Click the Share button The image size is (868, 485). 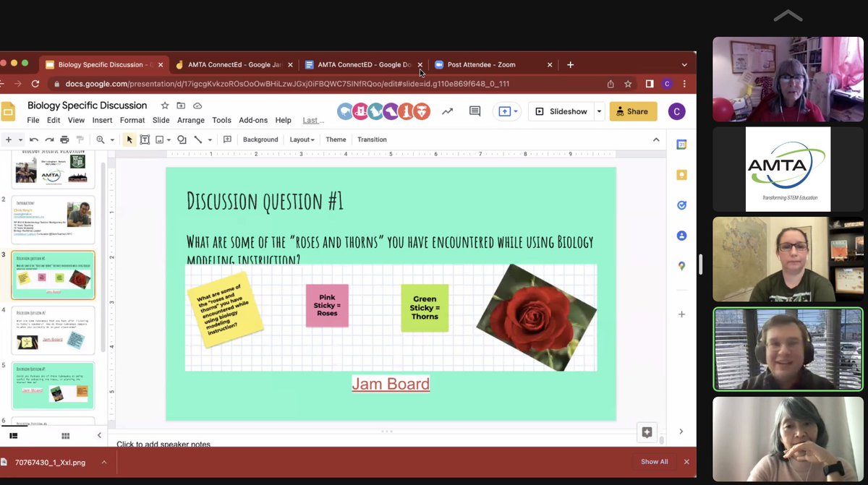(633, 111)
